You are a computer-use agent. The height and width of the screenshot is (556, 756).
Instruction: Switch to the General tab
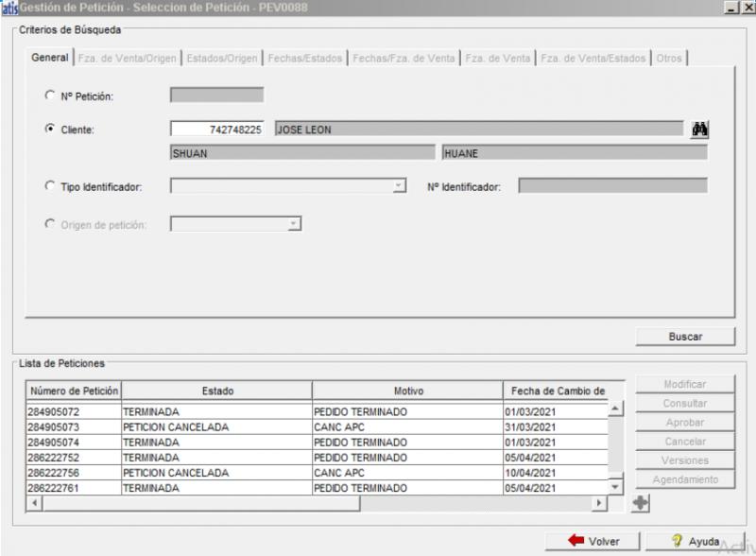pos(49,58)
